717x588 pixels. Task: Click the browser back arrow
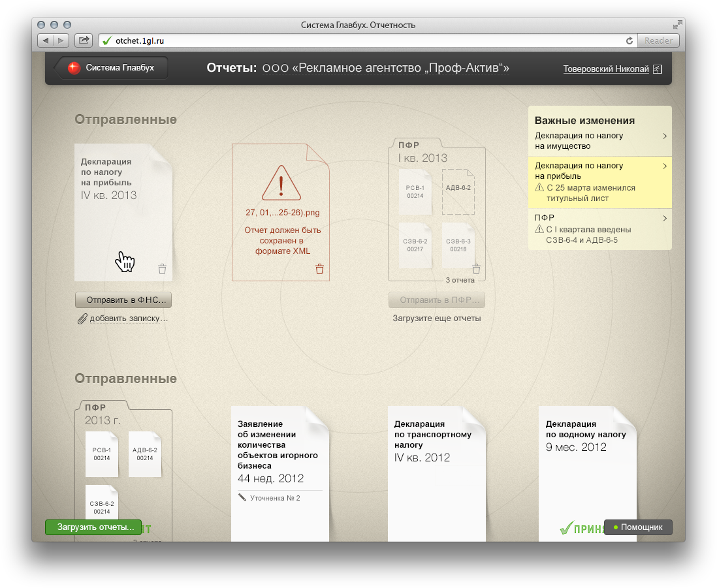click(x=46, y=40)
